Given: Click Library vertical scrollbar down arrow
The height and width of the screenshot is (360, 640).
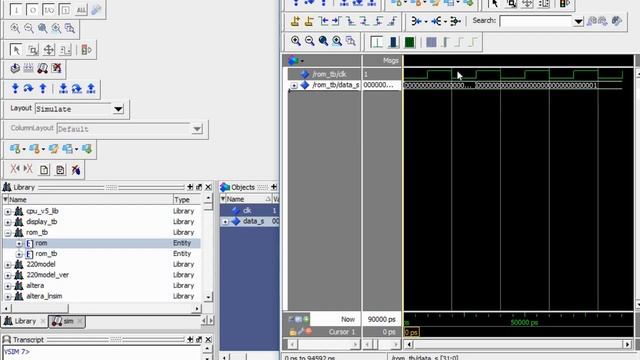Looking at the screenshot, I should point(208,297).
